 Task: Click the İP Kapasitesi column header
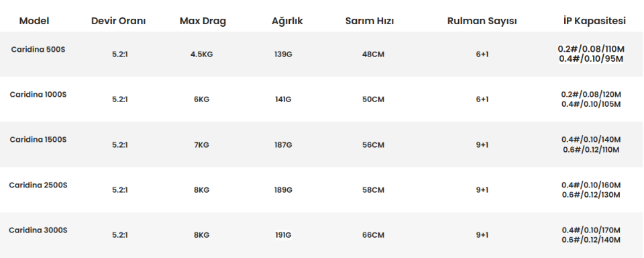point(595,21)
